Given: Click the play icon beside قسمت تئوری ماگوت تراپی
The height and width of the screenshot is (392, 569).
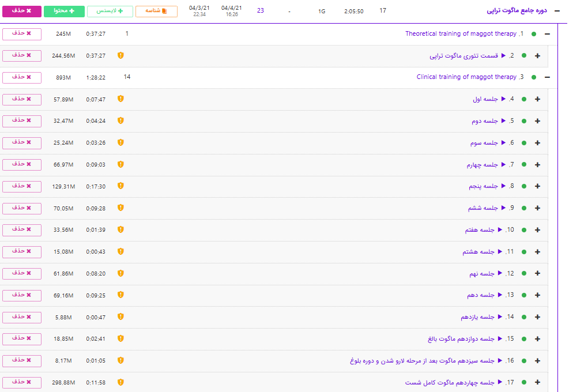Looking at the screenshot, I should [503, 56].
